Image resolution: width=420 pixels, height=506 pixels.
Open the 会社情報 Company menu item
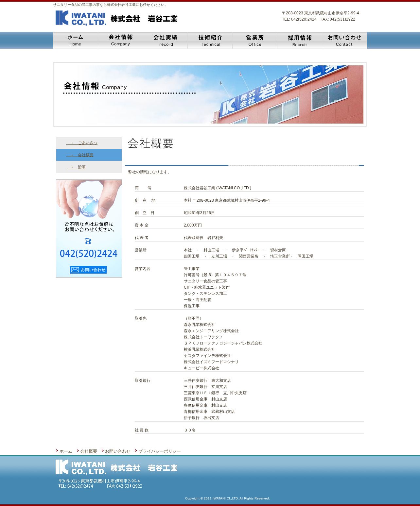tap(120, 40)
